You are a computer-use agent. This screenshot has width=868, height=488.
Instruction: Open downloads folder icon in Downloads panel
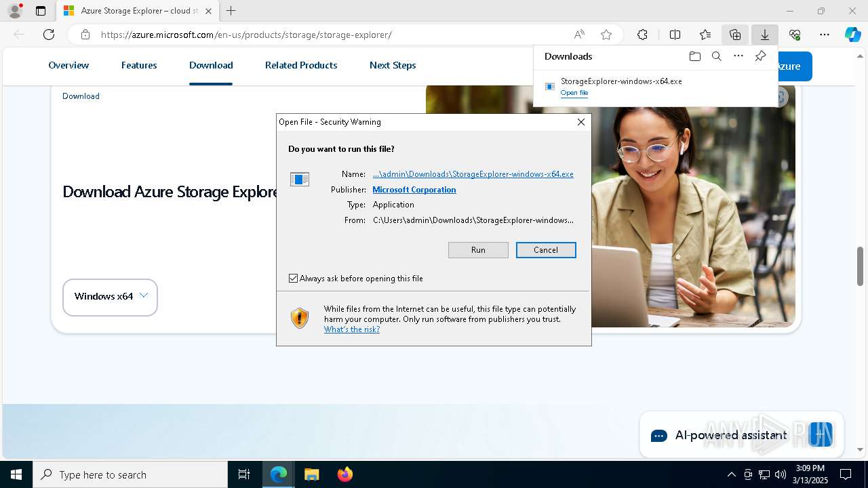coord(694,56)
